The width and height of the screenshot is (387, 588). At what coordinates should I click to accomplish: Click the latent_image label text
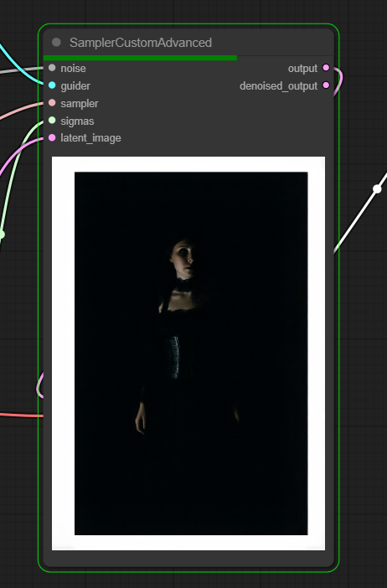tap(90, 138)
